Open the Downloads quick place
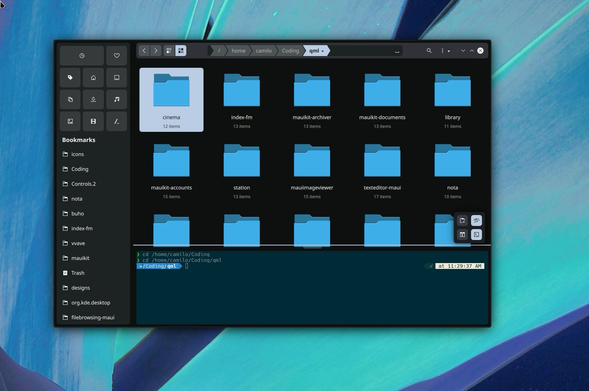Viewport: 589px width, 391px height. pyautogui.click(x=93, y=99)
